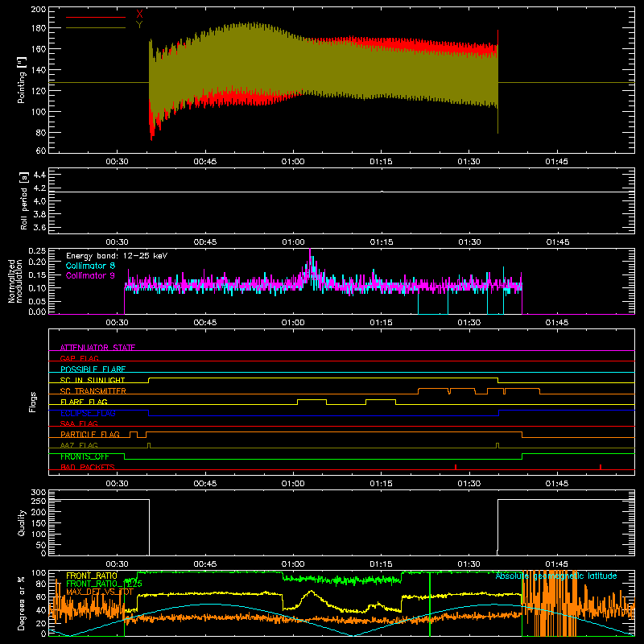The width and height of the screenshot is (644, 644).
Task: Click the 200 tick on Pointing axis
Action: click(38, 9)
